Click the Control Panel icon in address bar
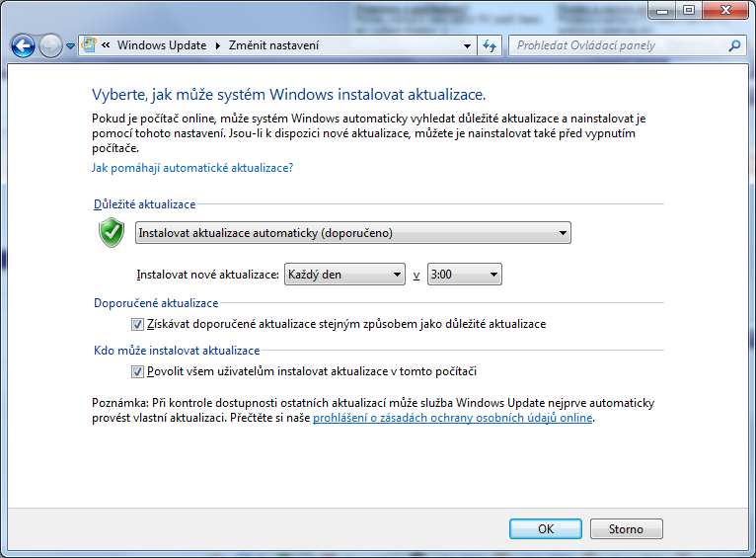Screen dimensions: 756x558 click(89, 44)
